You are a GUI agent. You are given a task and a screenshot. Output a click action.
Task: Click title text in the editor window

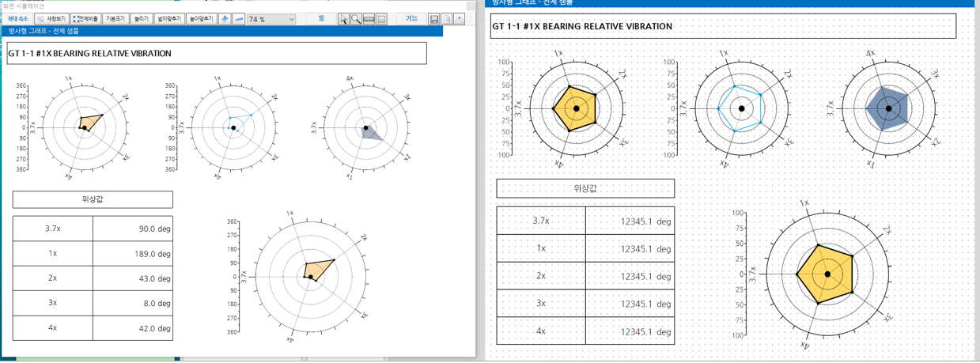pos(582,26)
